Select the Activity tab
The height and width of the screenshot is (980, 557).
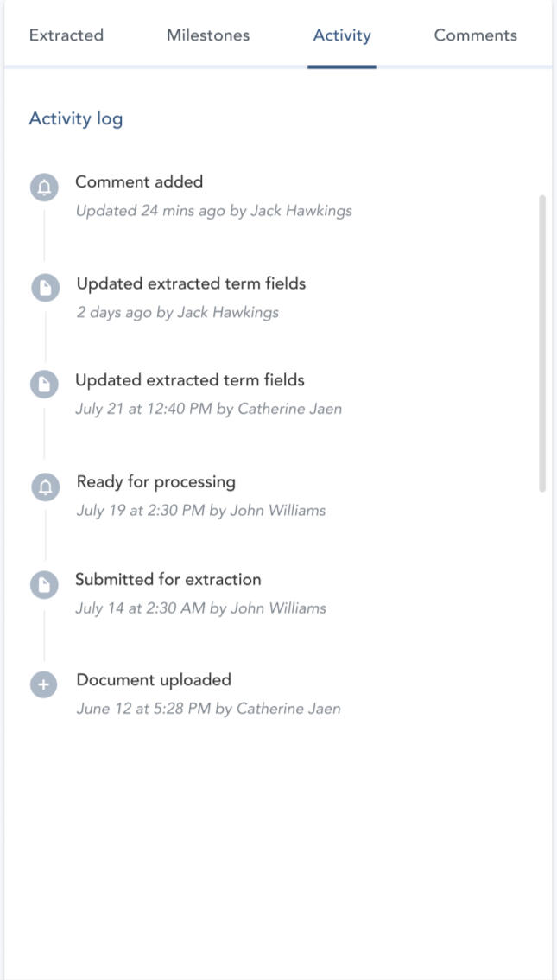[x=342, y=35]
